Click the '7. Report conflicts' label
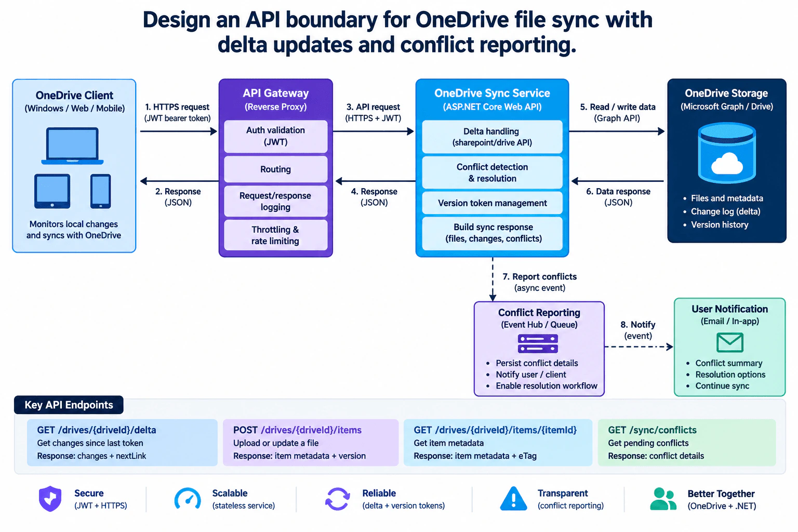 (540, 277)
